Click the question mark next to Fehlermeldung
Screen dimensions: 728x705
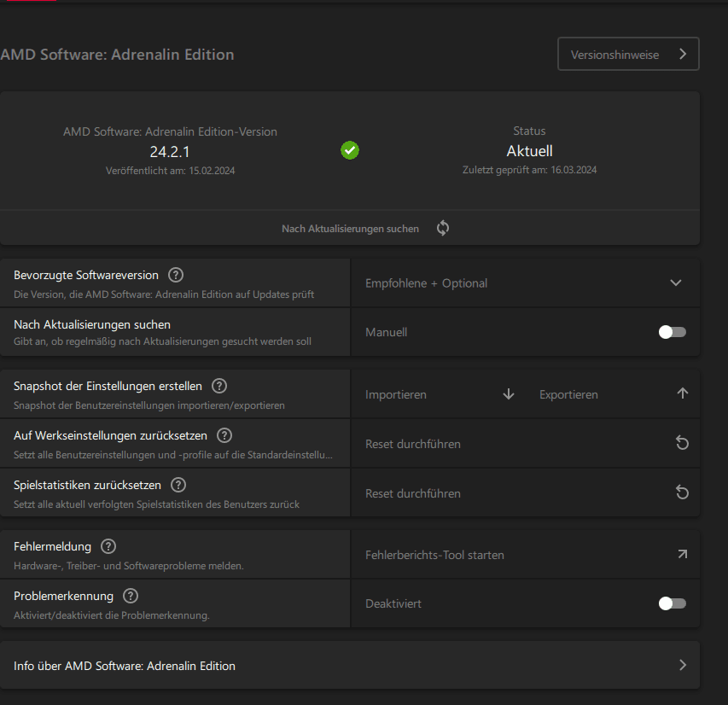(x=108, y=546)
